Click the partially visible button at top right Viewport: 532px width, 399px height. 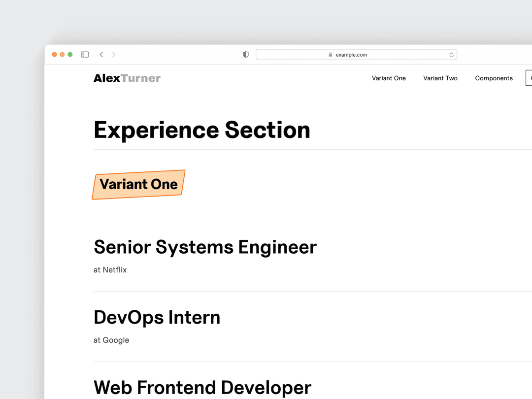[x=530, y=78]
